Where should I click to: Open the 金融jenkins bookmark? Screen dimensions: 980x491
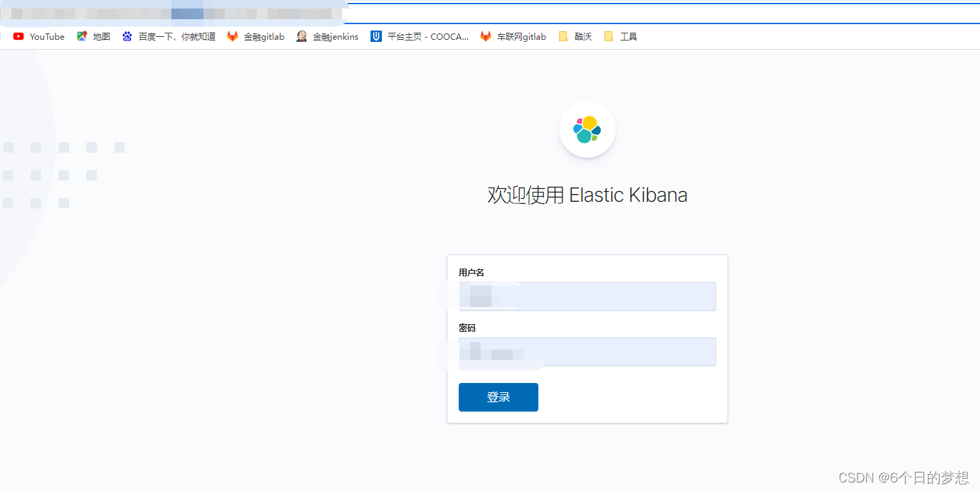point(327,36)
